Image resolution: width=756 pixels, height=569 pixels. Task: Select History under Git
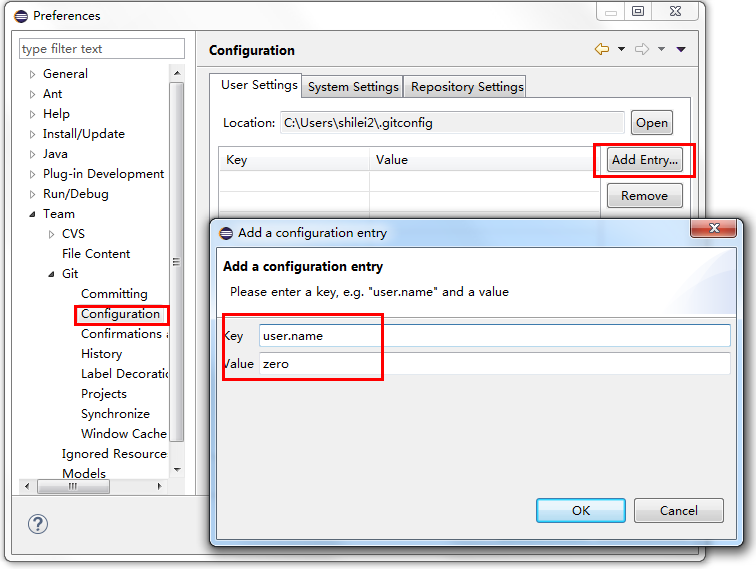pyautogui.click(x=102, y=354)
